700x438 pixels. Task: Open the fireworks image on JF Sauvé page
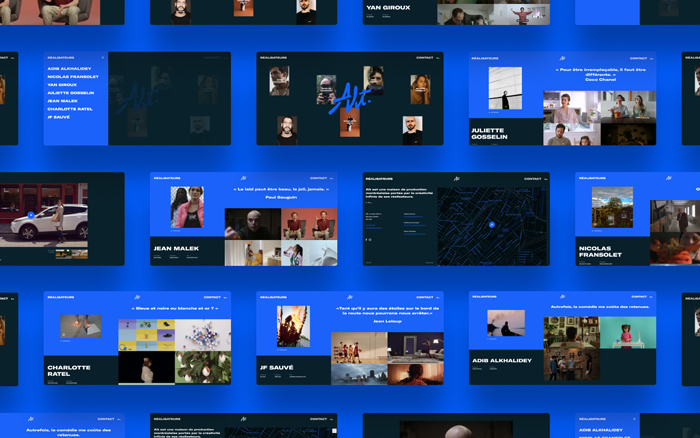(293, 326)
